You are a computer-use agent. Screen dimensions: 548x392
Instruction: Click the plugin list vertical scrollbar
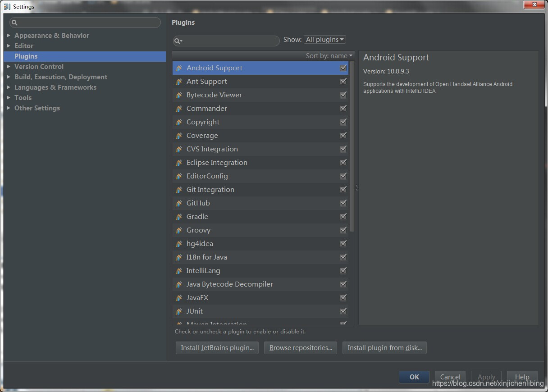pyautogui.click(x=352, y=146)
